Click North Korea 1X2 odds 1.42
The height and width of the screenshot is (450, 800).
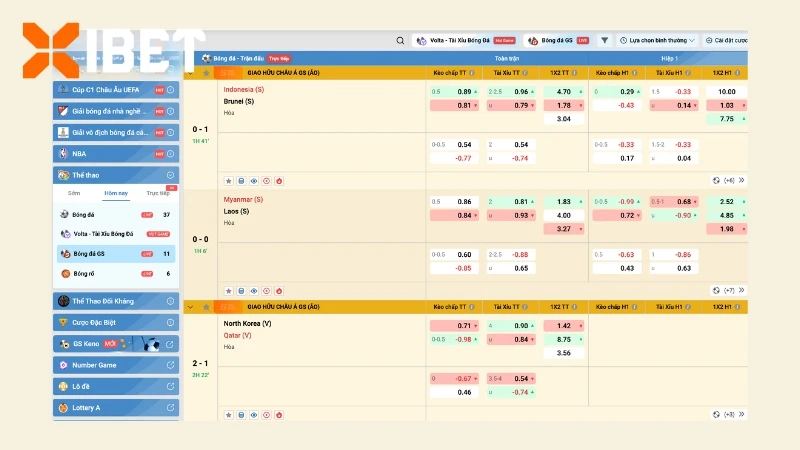[564, 326]
